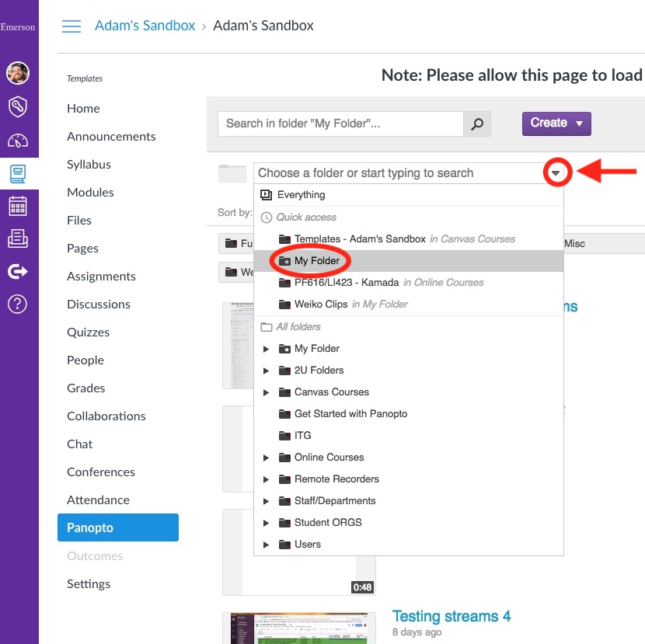Open Discussions in course navigation

[x=99, y=305]
